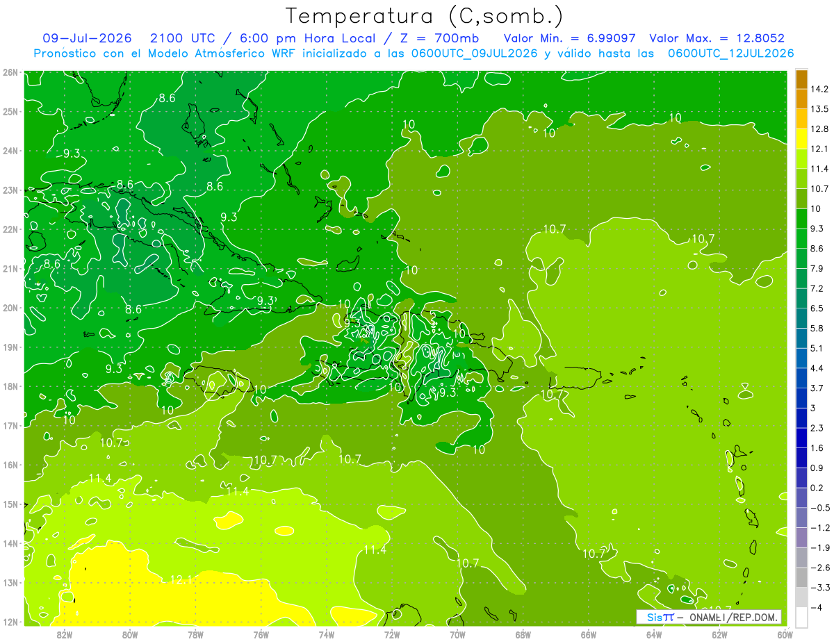This screenshot has height=644, width=834.
Task: Click the 24N latitude axis label
Action: (10, 151)
